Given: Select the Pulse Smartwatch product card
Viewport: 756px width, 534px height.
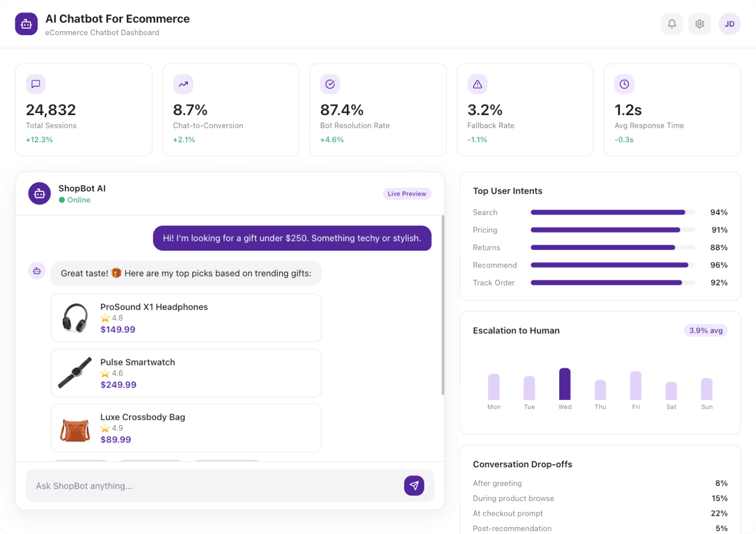Looking at the screenshot, I should (x=186, y=373).
